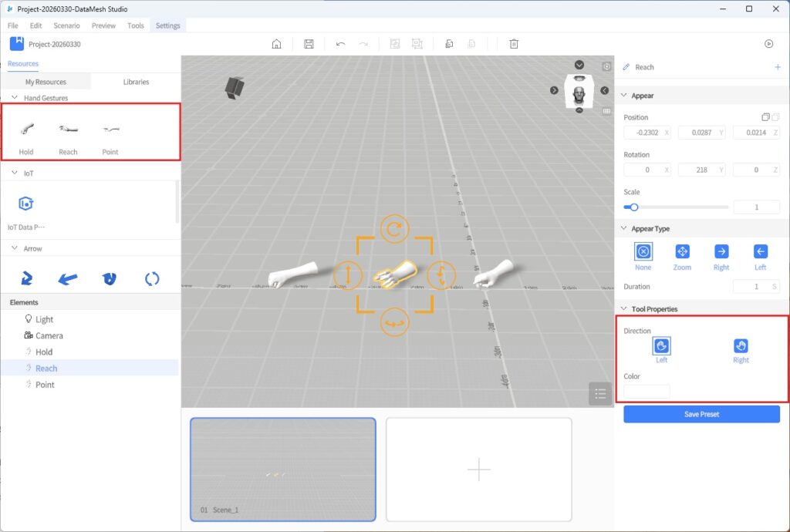Screen dimensions: 790x532
Task: Select the Zoom appear type
Action: tap(682, 252)
